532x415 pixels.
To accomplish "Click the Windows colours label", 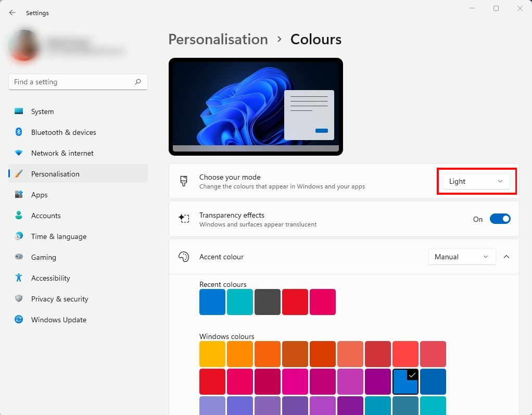I will coord(226,336).
